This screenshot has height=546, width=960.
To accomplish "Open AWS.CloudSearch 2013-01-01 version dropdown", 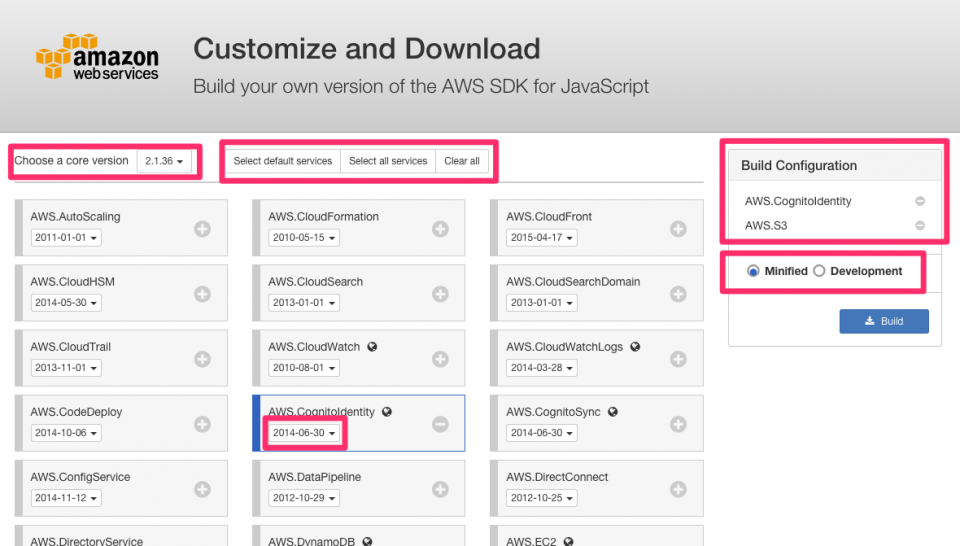I will 304,302.
